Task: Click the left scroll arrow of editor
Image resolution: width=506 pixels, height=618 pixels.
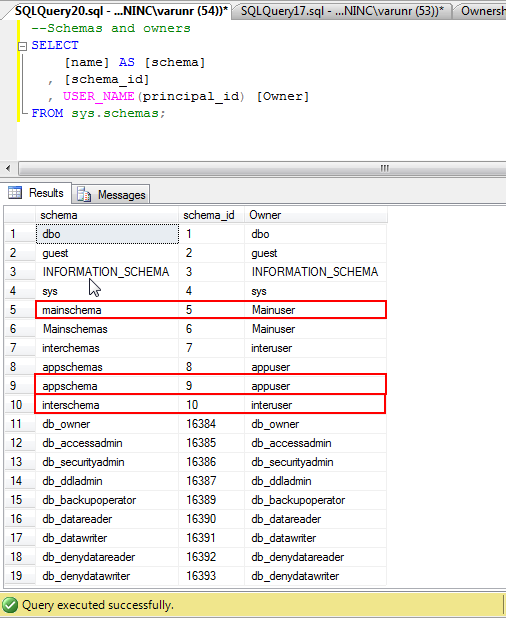Action: [8, 169]
